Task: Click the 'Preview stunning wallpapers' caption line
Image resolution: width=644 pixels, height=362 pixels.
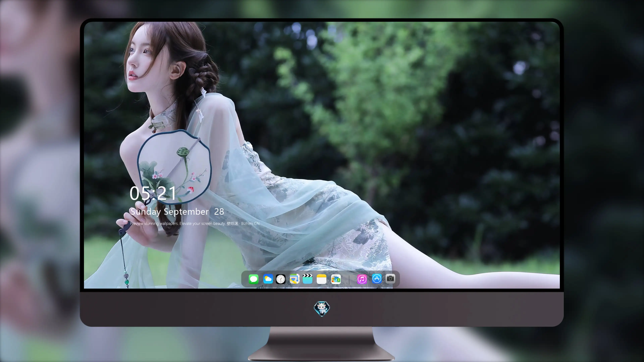Action: (x=195, y=223)
